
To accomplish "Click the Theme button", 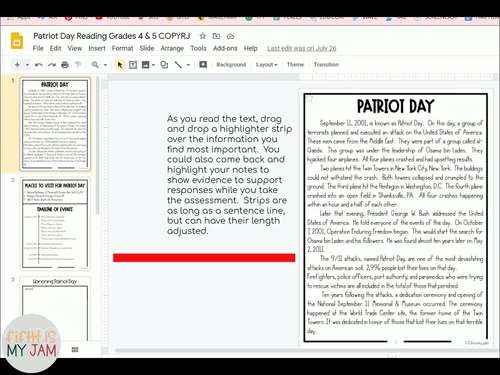I will pyautogui.click(x=295, y=65).
